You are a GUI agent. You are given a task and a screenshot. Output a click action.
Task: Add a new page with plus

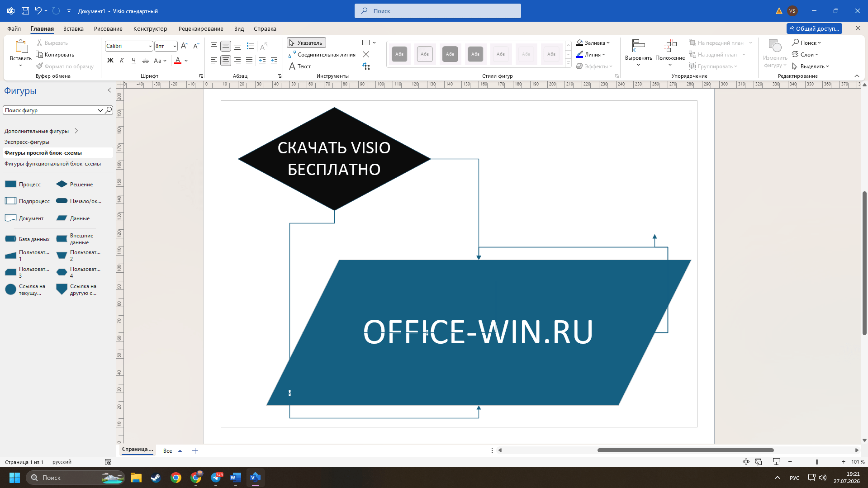pyautogui.click(x=195, y=451)
